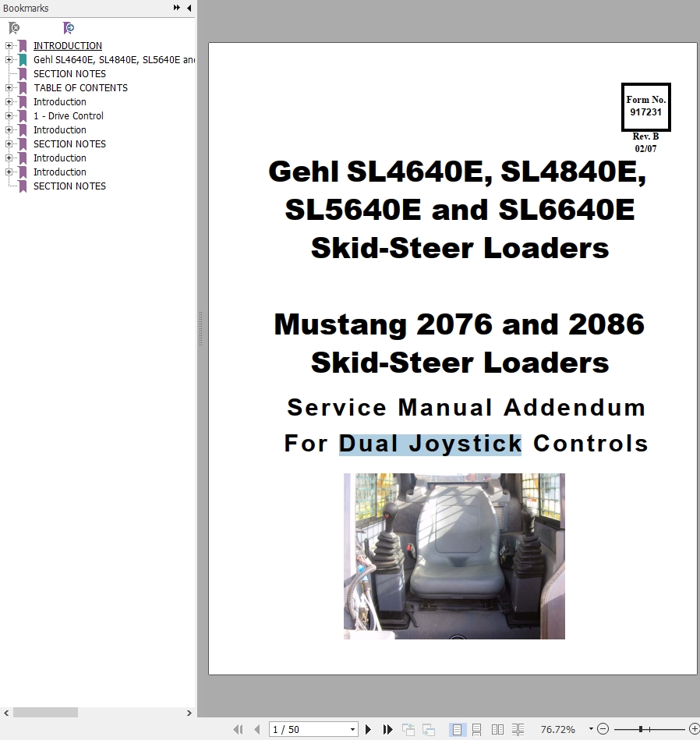Viewport: 700px width, 740px height.
Task: Jump to the last page
Action: pos(387,729)
